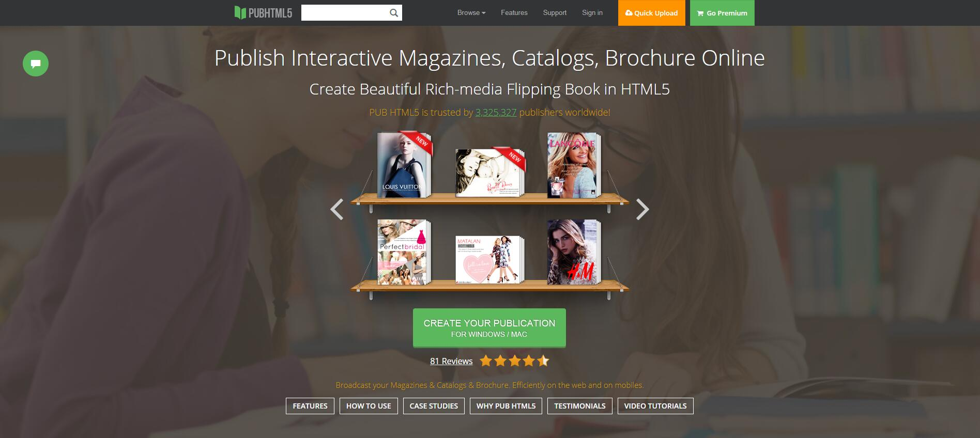980x438 pixels.
Task: Go to Sign in
Action: pos(592,13)
